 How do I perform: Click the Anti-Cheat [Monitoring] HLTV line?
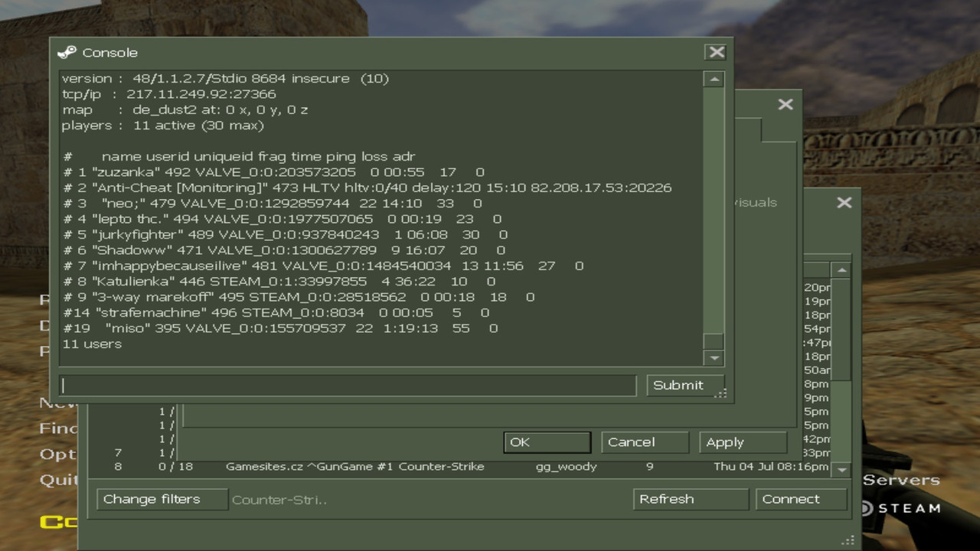pos(367,187)
